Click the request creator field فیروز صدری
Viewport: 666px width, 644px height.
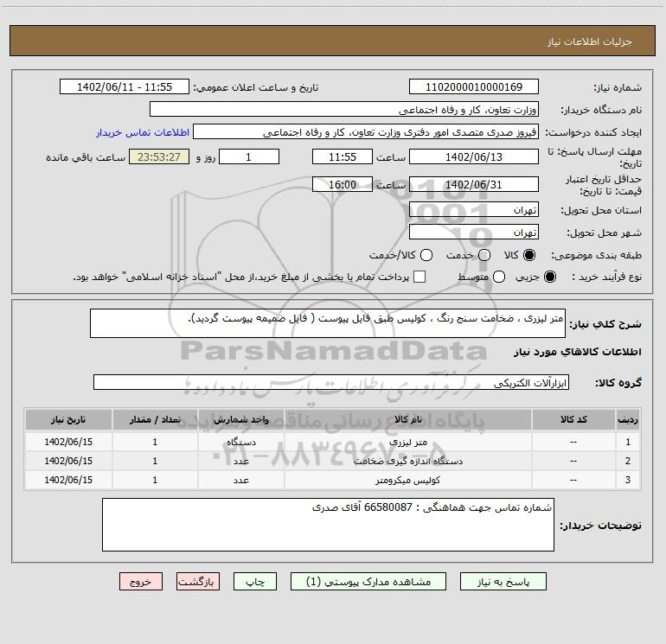click(366, 132)
